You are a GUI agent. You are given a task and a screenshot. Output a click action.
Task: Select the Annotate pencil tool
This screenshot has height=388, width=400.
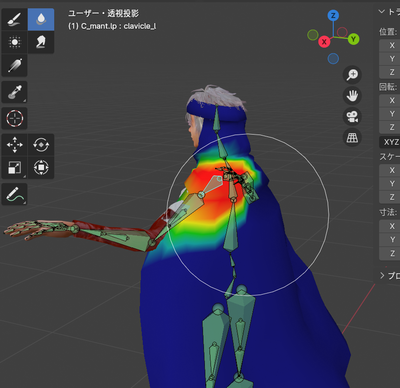click(15, 194)
